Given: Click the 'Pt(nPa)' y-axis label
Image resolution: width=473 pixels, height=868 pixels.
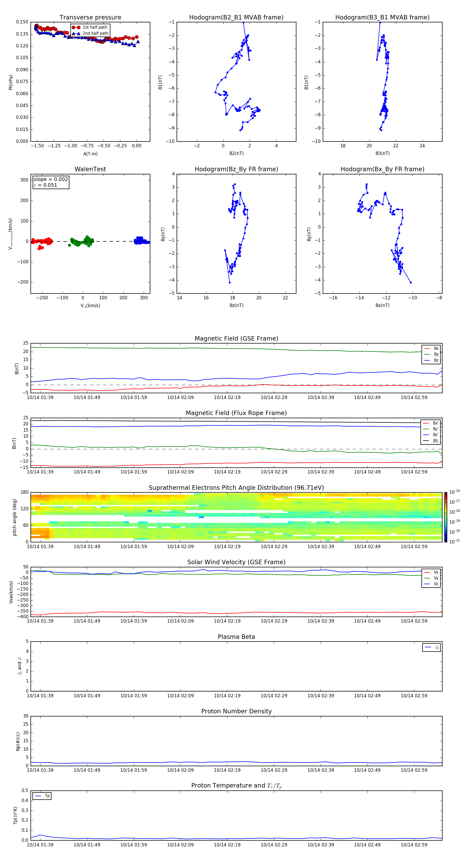Looking at the screenshot, I should [x=11, y=82].
